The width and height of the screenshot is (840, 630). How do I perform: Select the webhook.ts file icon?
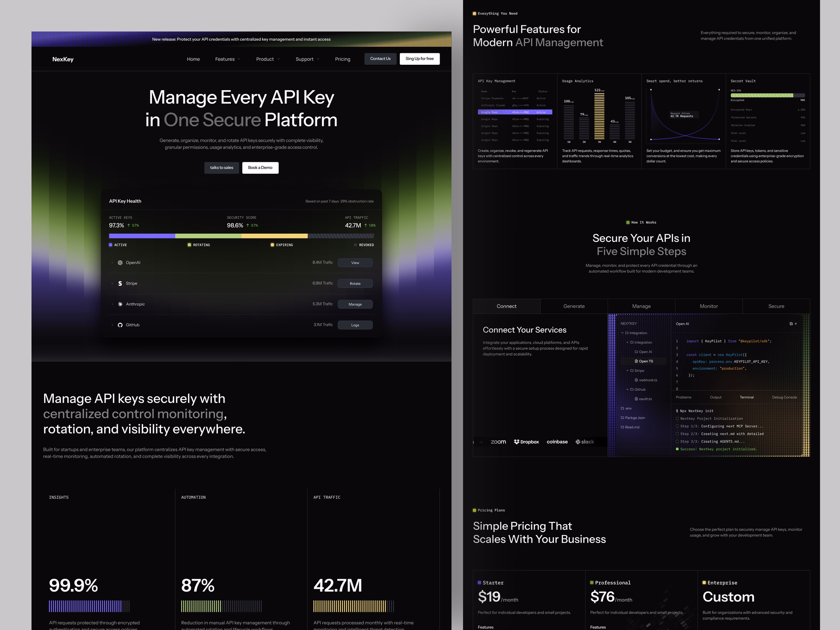click(x=636, y=380)
